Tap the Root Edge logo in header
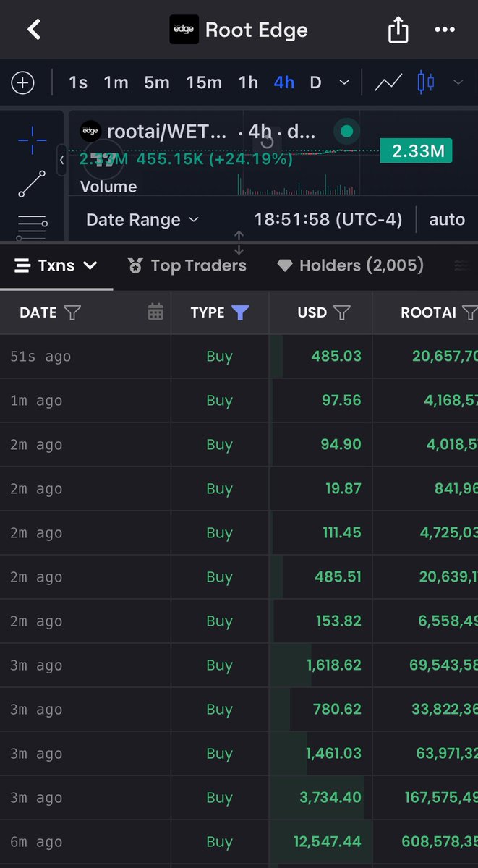The width and height of the screenshot is (478, 868). point(184,30)
